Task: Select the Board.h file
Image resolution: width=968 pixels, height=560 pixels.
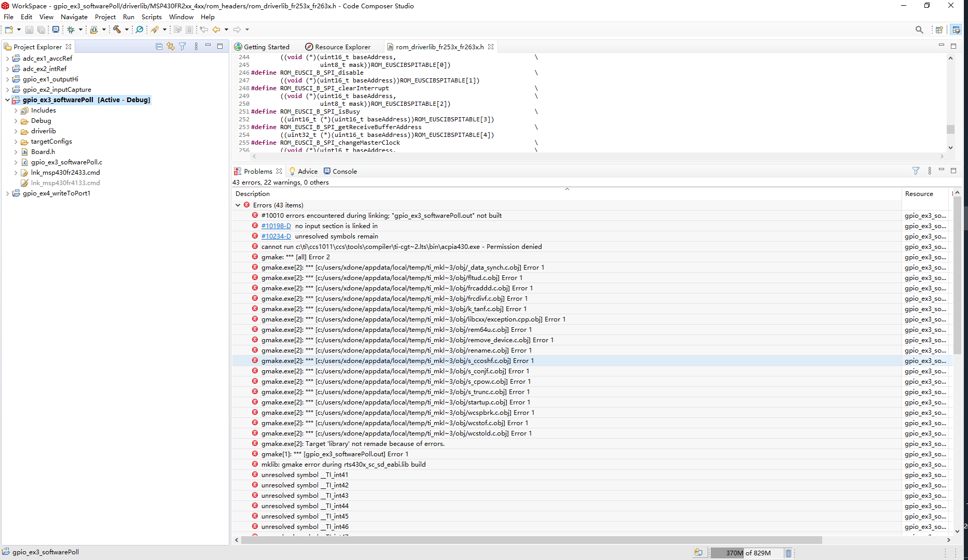Action: point(43,152)
